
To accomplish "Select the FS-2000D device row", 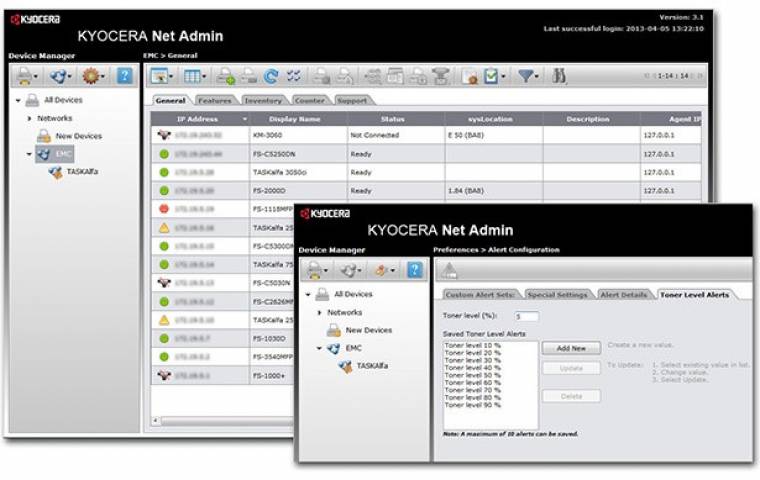I will click(x=426, y=191).
